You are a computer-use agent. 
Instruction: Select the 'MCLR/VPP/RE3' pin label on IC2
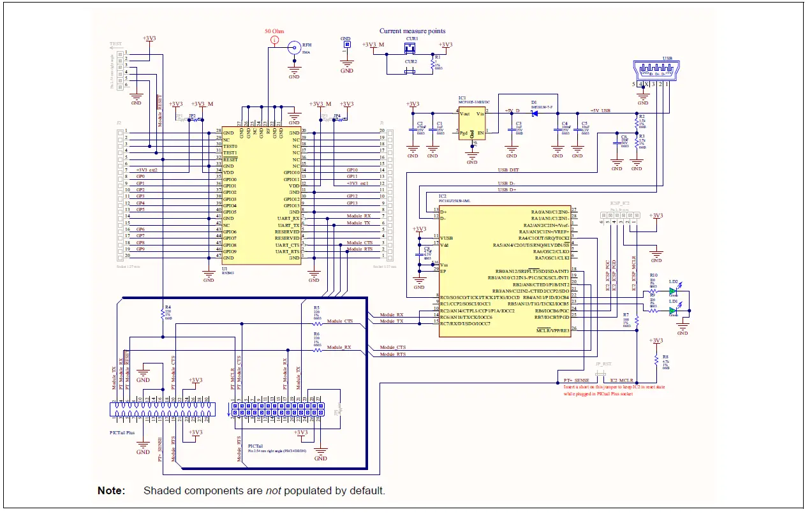552,330
